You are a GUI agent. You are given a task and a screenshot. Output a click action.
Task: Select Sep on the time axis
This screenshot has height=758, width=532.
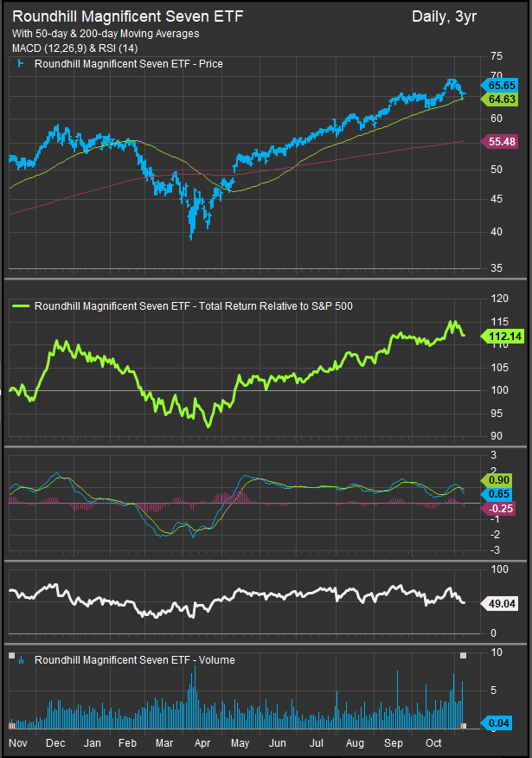pyautogui.click(x=394, y=743)
